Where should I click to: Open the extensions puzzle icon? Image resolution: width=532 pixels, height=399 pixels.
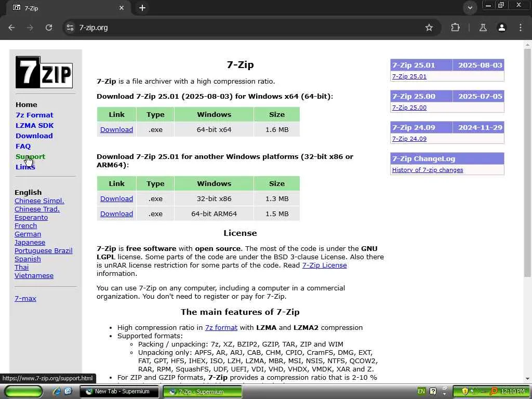click(x=455, y=28)
